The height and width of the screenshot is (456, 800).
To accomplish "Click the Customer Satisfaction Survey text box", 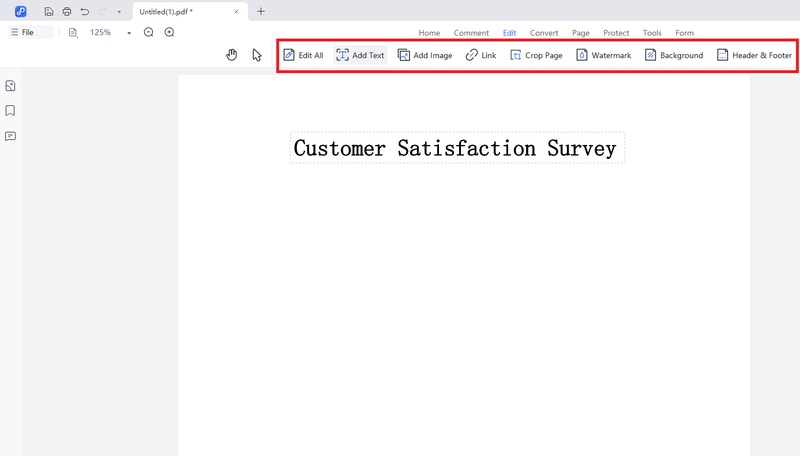I will [457, 148].
